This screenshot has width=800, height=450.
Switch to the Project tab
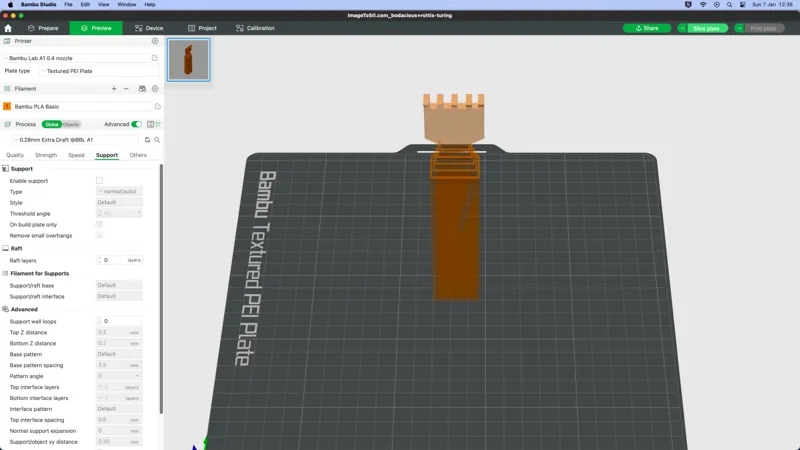tap(202, 28)
